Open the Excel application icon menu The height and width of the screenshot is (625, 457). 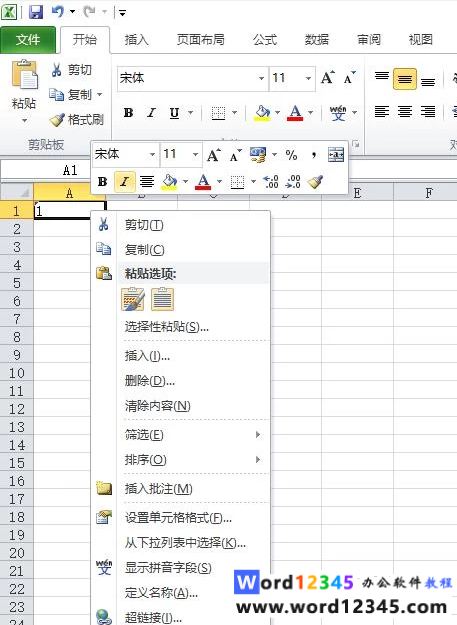tap(9, 12)
